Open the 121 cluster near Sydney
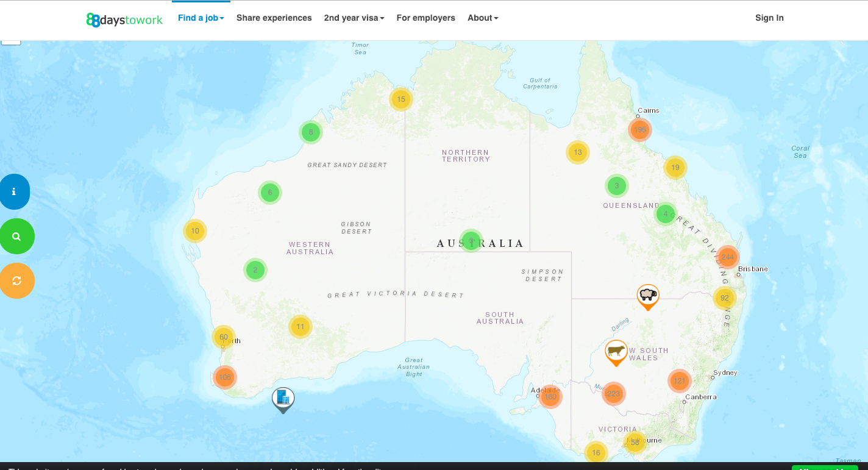Screen dimensions: 868x470 click(x=680, y=381)
